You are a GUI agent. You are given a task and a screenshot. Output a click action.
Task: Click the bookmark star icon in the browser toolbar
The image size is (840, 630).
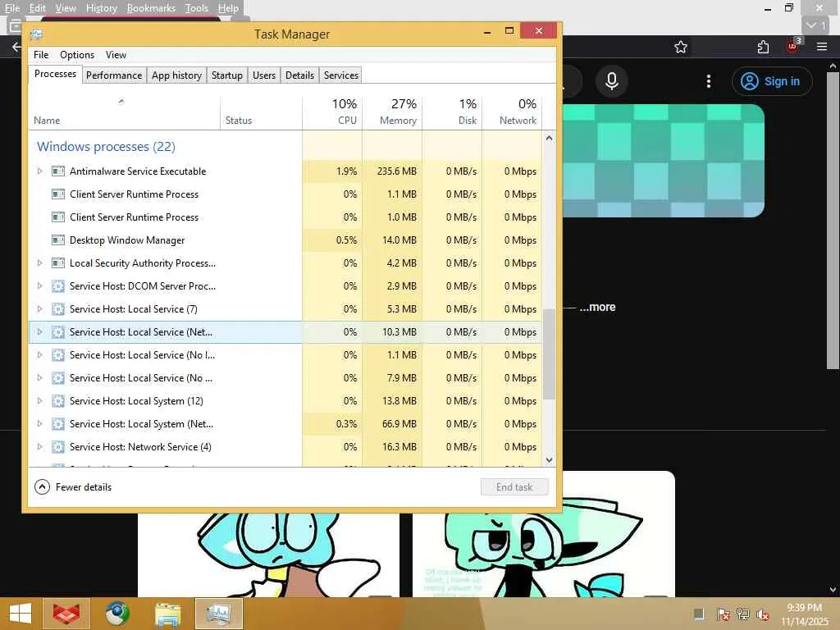point(681,47)
